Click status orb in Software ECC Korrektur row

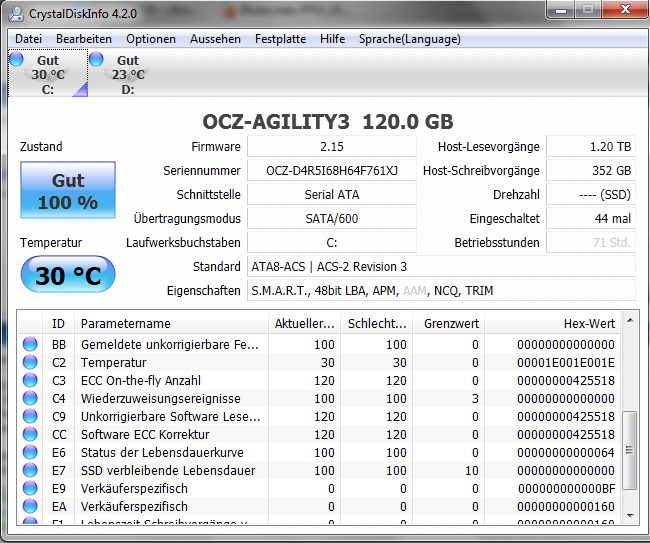pos(30,434)
